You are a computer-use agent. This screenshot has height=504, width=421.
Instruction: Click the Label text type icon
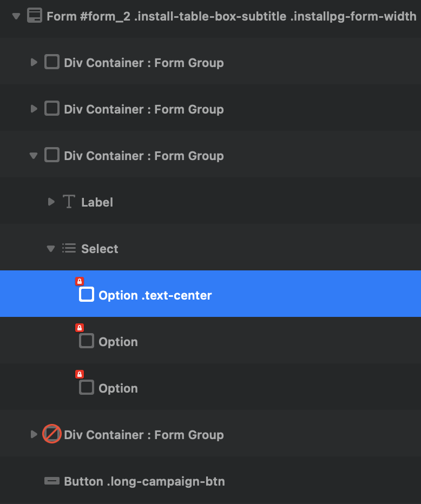click(69, 202)
